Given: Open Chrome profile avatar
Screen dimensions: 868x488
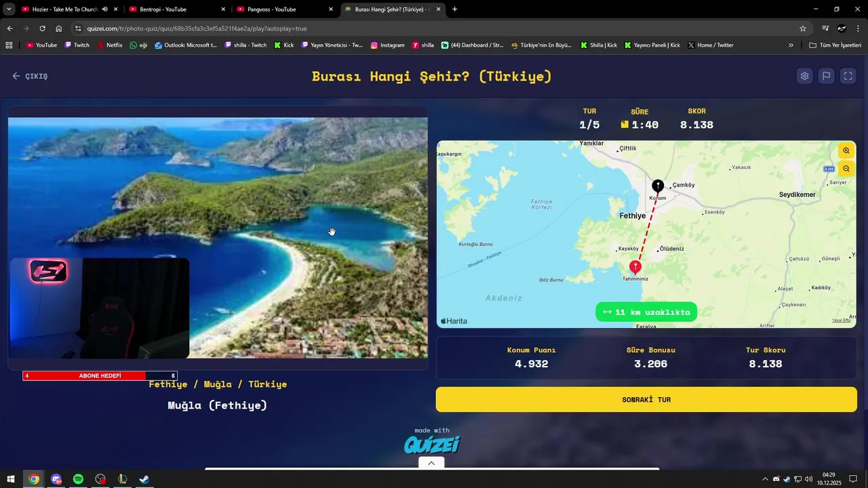Looking at the screenshot, I should 842,28.
